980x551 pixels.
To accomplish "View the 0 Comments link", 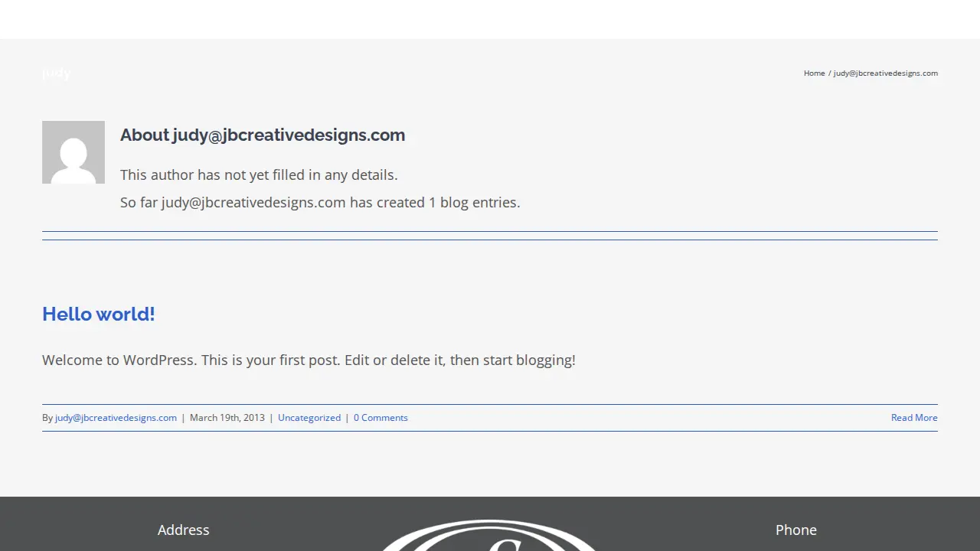I will (381, 418).
